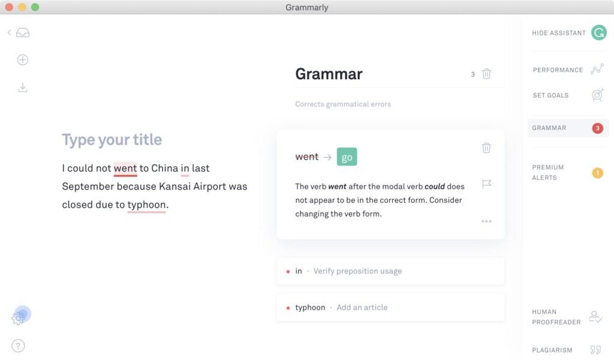Click the yellow minimize window button

(x=22, y=7)
